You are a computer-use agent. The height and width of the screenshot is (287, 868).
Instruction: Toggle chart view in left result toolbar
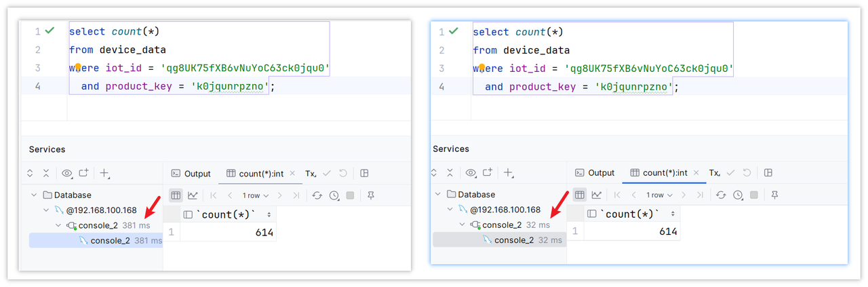coord(193,195)
